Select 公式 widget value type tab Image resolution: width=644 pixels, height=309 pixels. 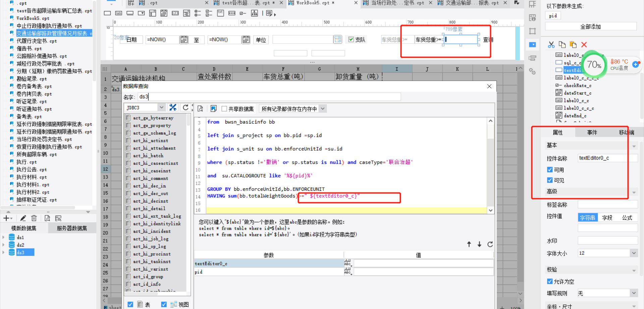pos(627,218)
